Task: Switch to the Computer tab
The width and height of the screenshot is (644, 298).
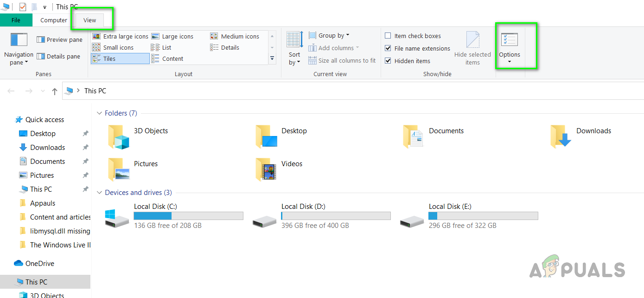Action: (x=54, y=20)
